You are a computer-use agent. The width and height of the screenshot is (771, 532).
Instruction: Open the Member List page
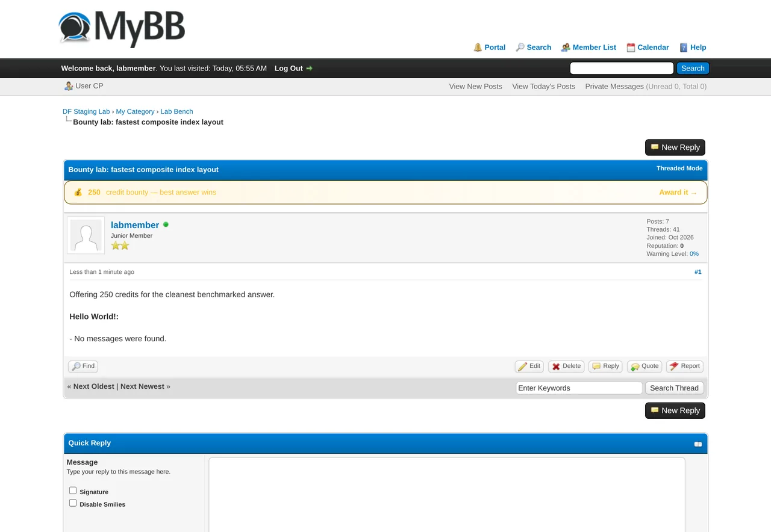[595, 48]
